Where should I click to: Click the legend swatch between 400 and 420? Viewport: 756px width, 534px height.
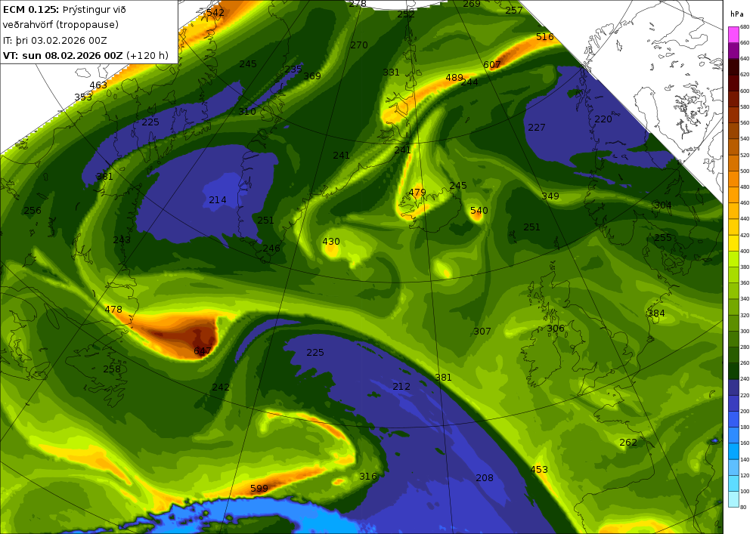pos(733,243)
